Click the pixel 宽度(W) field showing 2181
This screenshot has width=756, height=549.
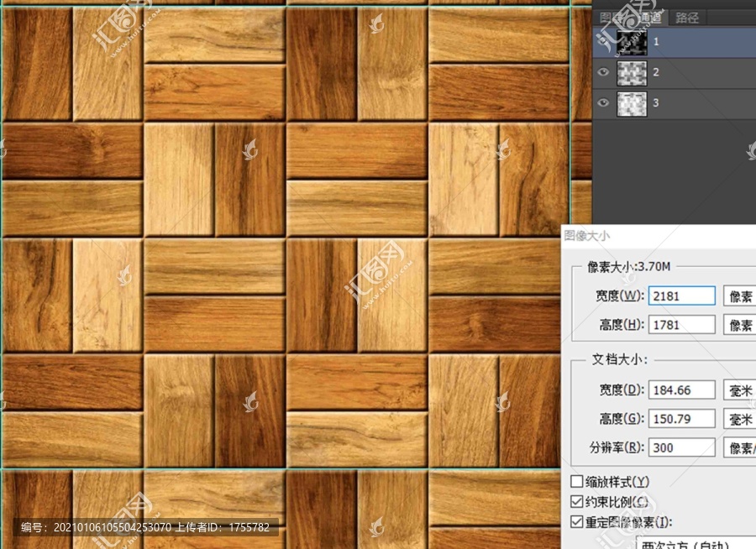682,296
